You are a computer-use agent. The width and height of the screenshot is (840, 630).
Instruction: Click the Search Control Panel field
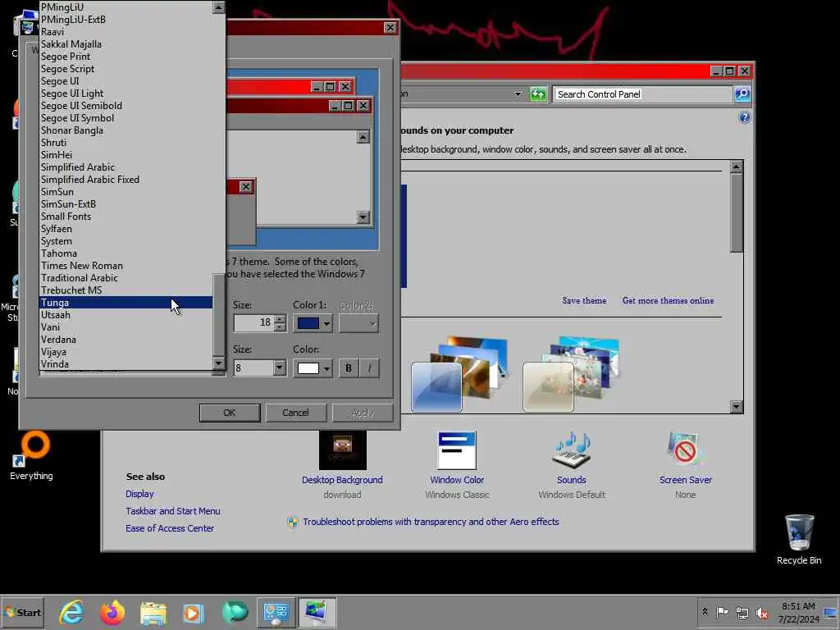pyautogui.click(x=643, y=94)
